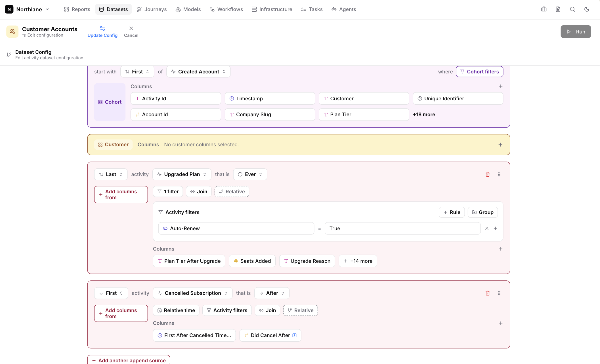Image resolution: width=600 pixels, height=364 pixels.
Task: Click Add columns from under Upgraded Plan
Action: coord(121,194)
